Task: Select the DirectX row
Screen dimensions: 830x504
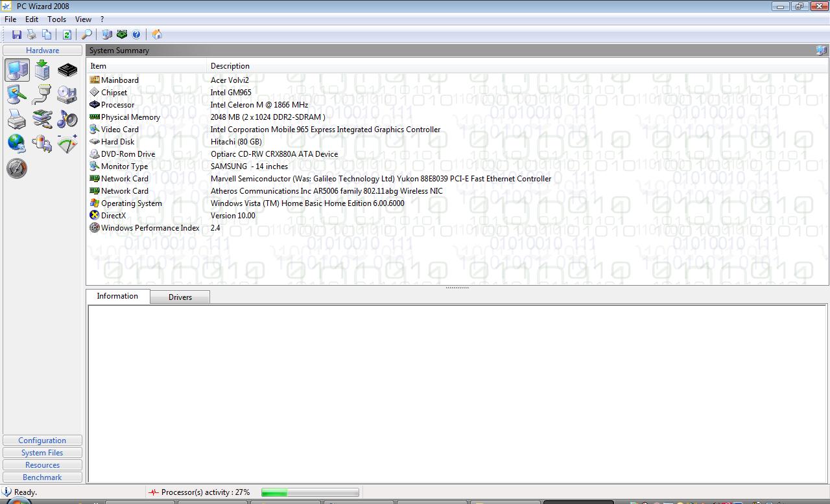Action: [x=457, y=216]
